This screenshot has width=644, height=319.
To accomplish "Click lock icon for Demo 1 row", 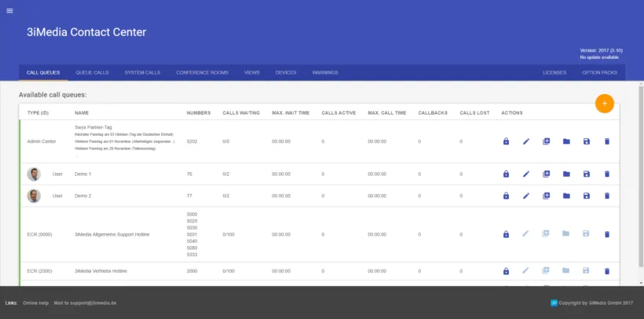I will 506,174.
